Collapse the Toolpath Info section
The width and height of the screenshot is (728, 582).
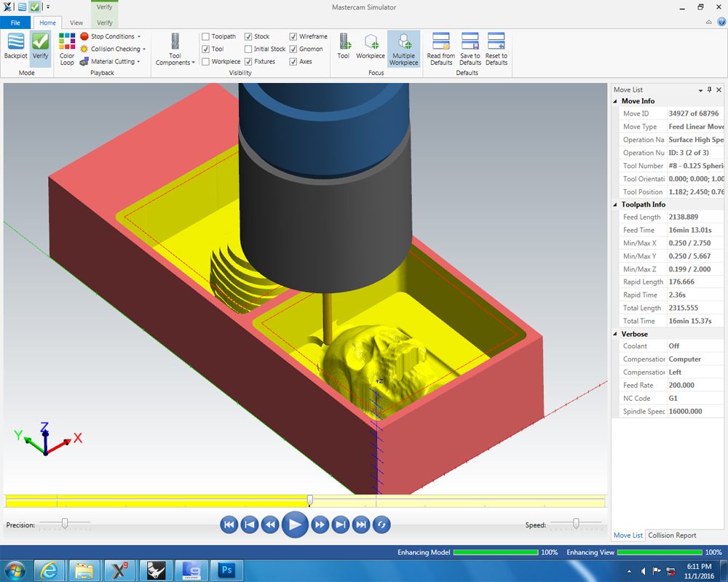615,204
